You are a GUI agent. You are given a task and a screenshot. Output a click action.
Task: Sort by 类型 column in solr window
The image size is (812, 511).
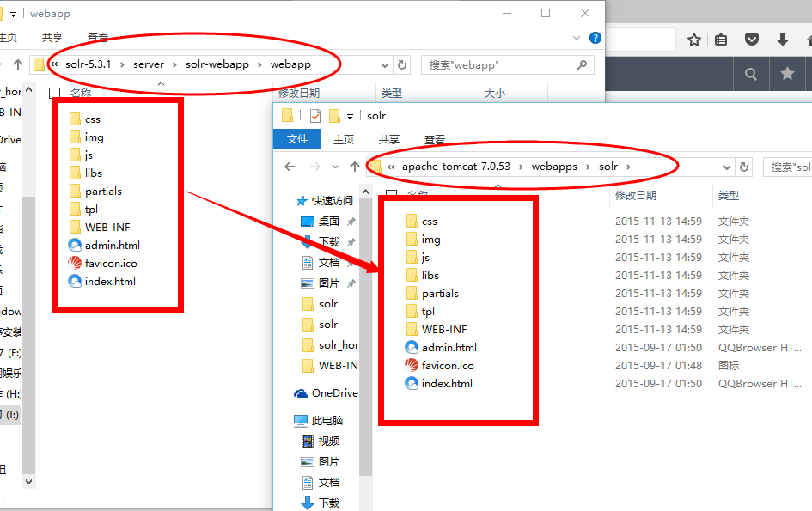tap(728, 196)
